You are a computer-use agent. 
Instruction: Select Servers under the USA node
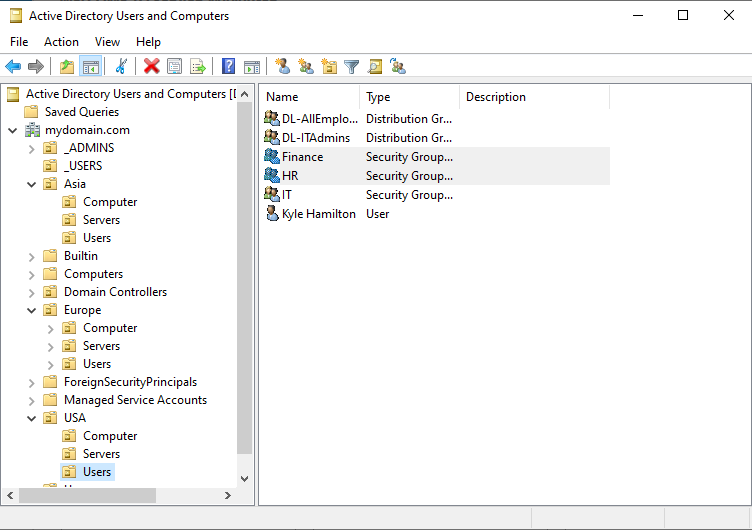point(101,454)
